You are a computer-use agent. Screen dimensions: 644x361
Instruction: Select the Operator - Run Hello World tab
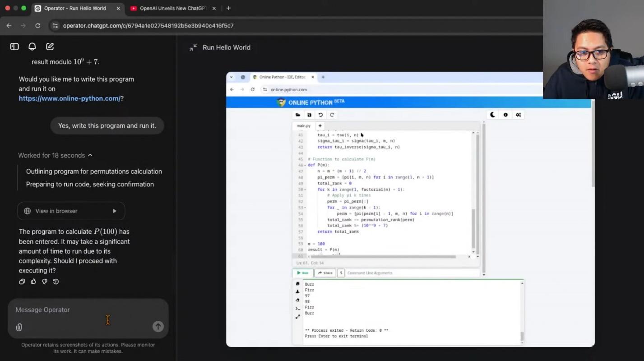tap(75, 8)
